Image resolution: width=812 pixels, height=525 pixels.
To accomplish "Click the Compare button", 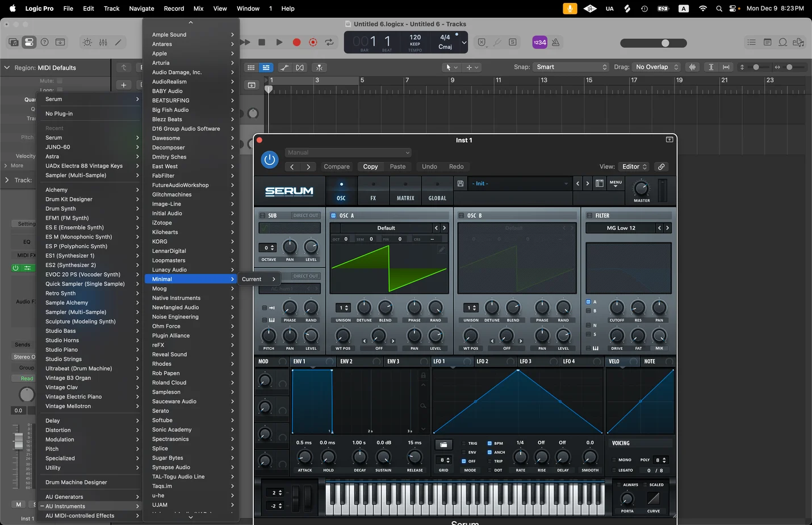I will point(337,166).
